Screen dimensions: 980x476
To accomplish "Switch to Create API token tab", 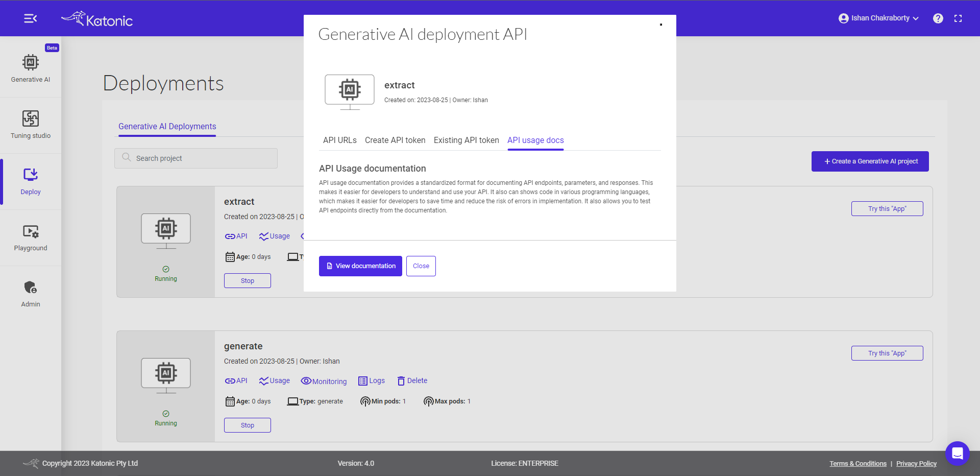I will [395, 140].
